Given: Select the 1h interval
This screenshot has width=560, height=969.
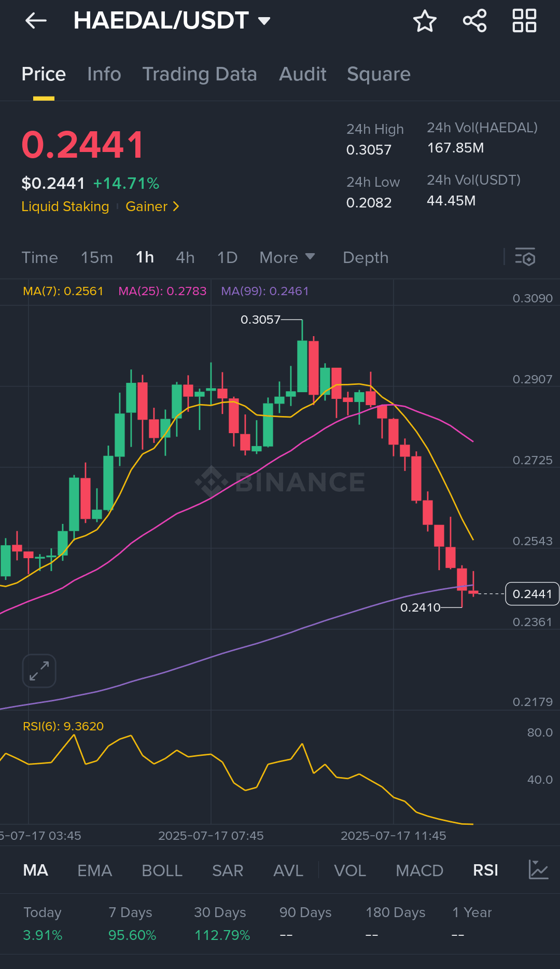Looking at the screenshot, I should pyautogui.click(x=145, y=257).
